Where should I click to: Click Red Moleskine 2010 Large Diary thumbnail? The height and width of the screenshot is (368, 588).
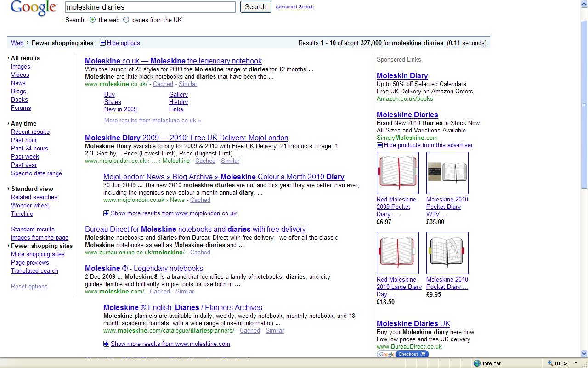click(x=398, y=253)
